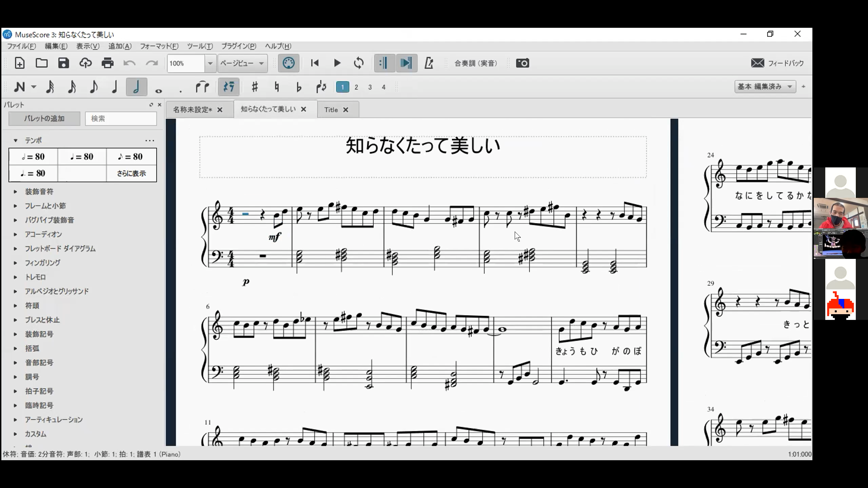The height and width of the screenshot is (488, 868).
Task: Select the half note = 80 tempo
Action: coord(33,157)
